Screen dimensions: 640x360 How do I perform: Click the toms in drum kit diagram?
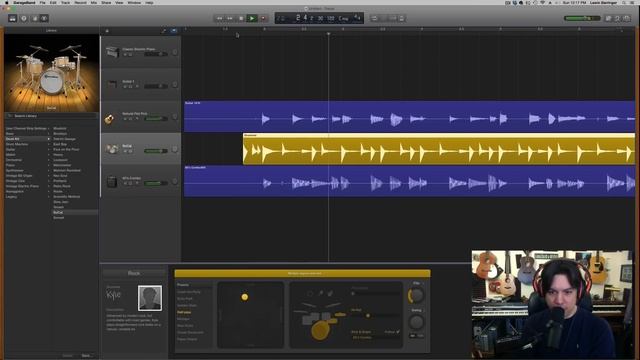(x=317, y=318)
